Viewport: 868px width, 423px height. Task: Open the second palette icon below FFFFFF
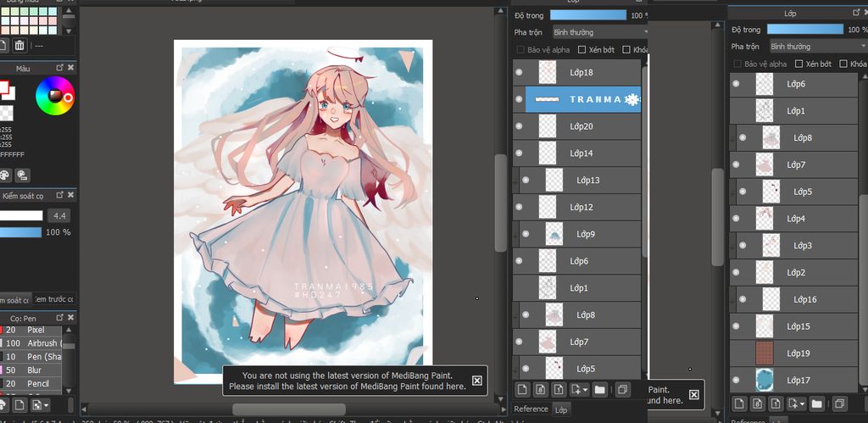click(x=22, y=175)
